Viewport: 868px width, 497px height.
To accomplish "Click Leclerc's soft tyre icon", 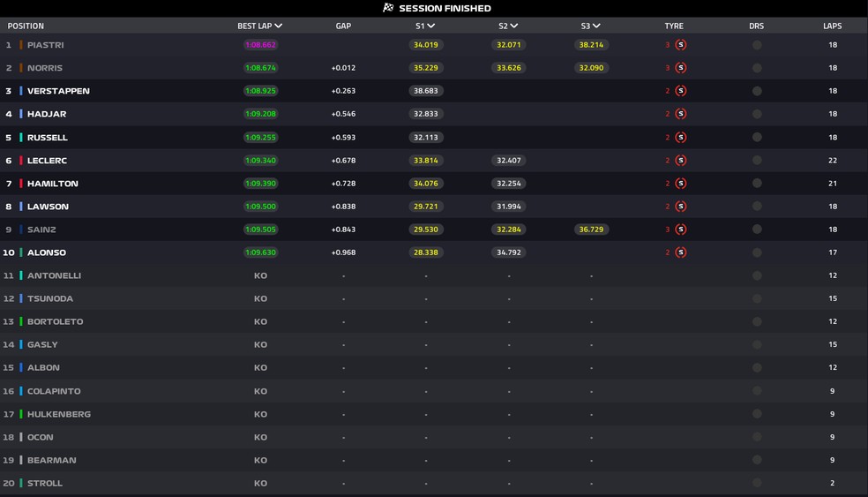I will pos(680,161).
